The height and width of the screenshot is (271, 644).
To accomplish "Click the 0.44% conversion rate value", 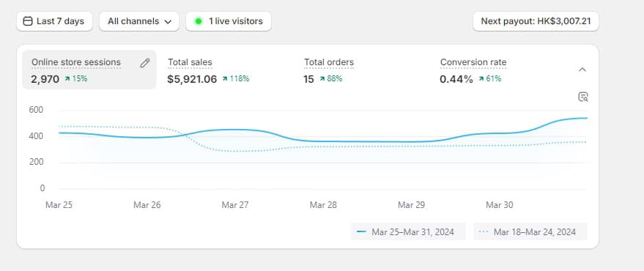I will click(456, 79).
